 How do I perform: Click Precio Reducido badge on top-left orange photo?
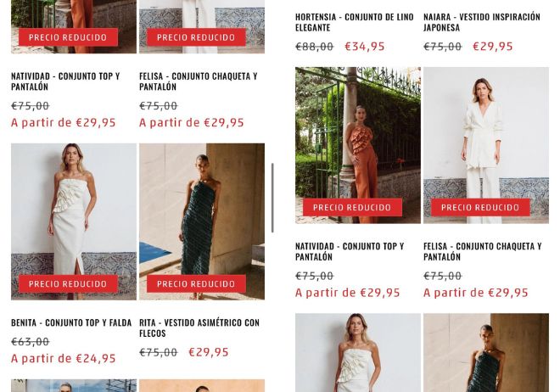point(68,37)
